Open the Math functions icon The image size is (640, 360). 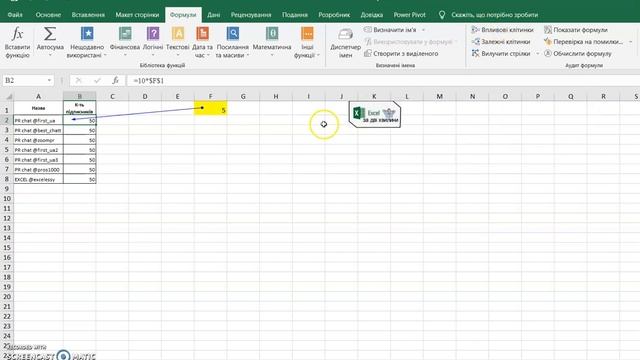(x=272, y=34)
